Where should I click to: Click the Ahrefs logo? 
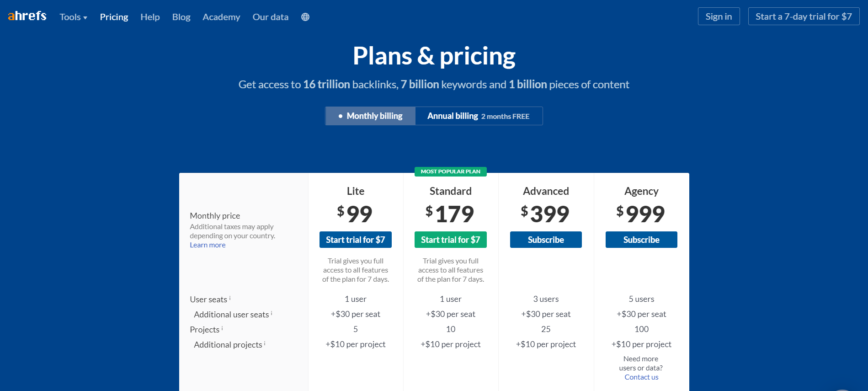coord(27,16)
